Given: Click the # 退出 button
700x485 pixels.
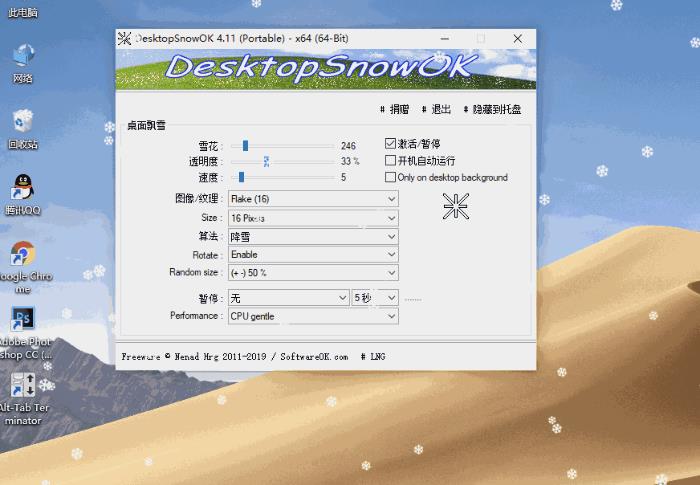Looking at the screenshot, I should tap(436, 109).
